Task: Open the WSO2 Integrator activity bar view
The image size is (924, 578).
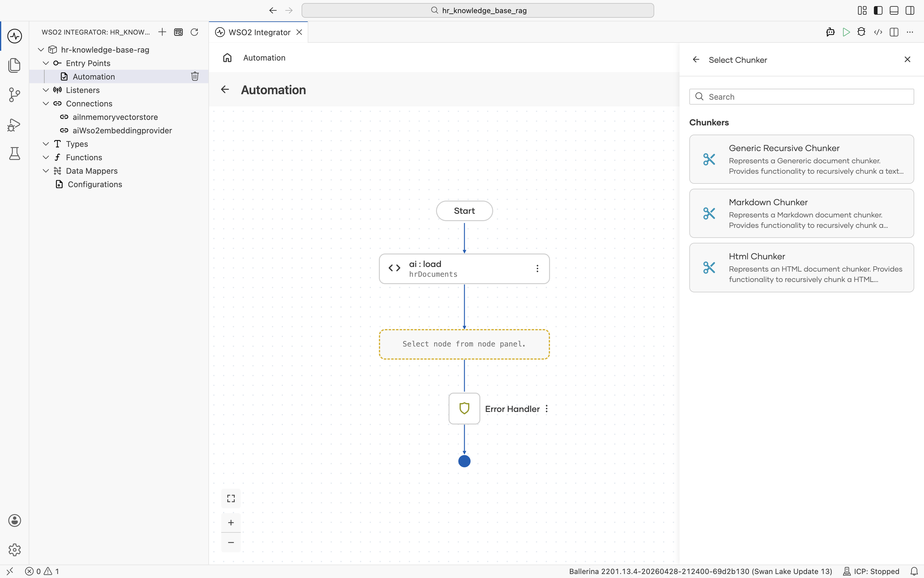Action: coord(14,36)
